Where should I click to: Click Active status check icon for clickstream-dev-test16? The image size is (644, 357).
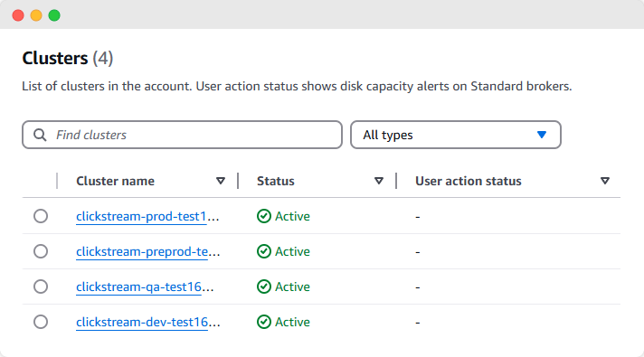[264, 322]
